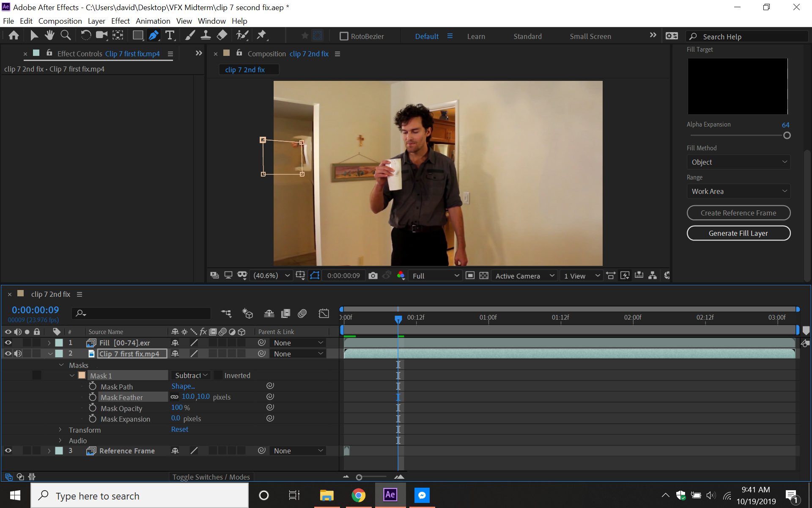Image resolution: width=812 pixels, height=508 pixels.
Task: Open After Effects from the taskbar
Action: [x=390, y=495]
